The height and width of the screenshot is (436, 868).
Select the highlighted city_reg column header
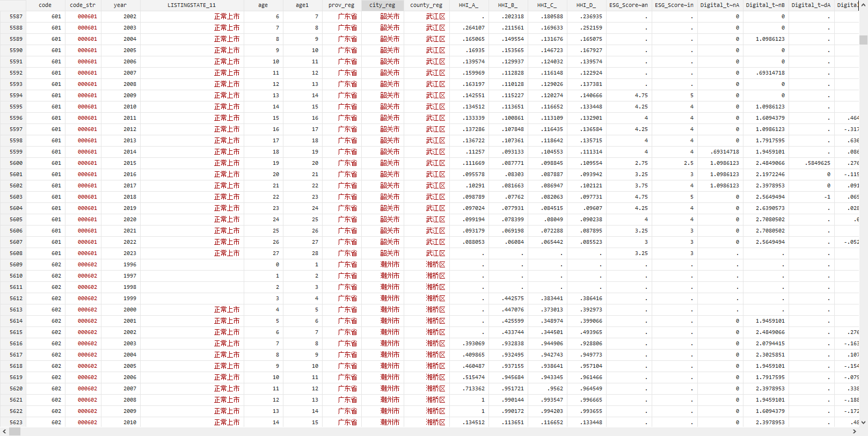click(x=382, y=5)
